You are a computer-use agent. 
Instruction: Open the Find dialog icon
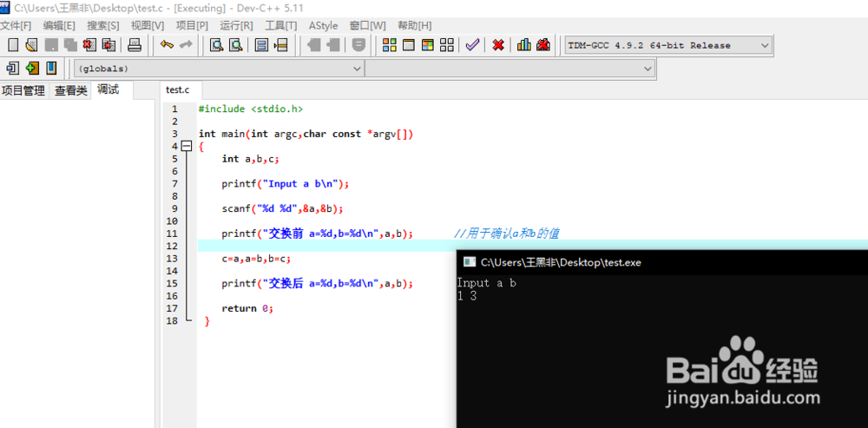(x=216, y=45)
